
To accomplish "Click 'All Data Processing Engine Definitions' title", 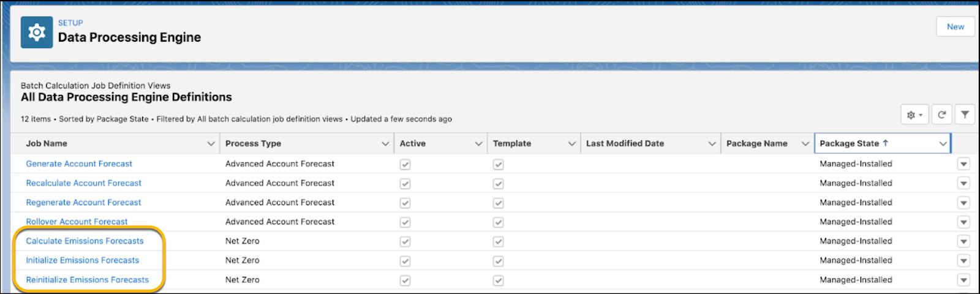I will point(126,97).
